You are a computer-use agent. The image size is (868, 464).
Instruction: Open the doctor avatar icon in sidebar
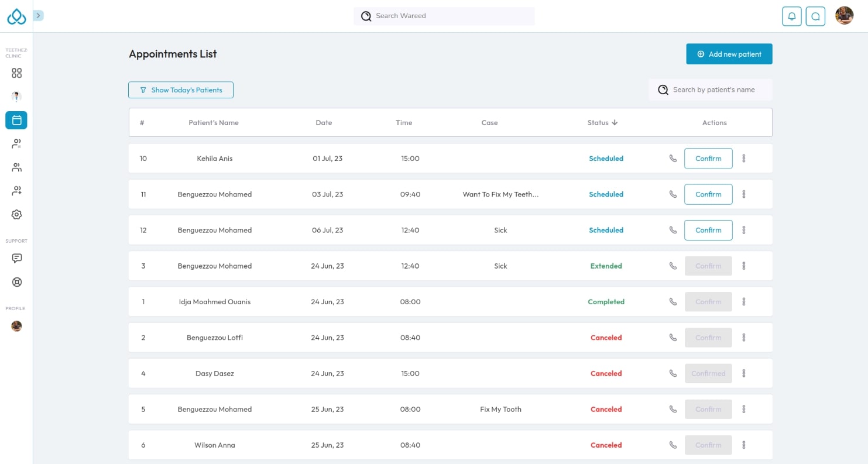pos(16,97)
